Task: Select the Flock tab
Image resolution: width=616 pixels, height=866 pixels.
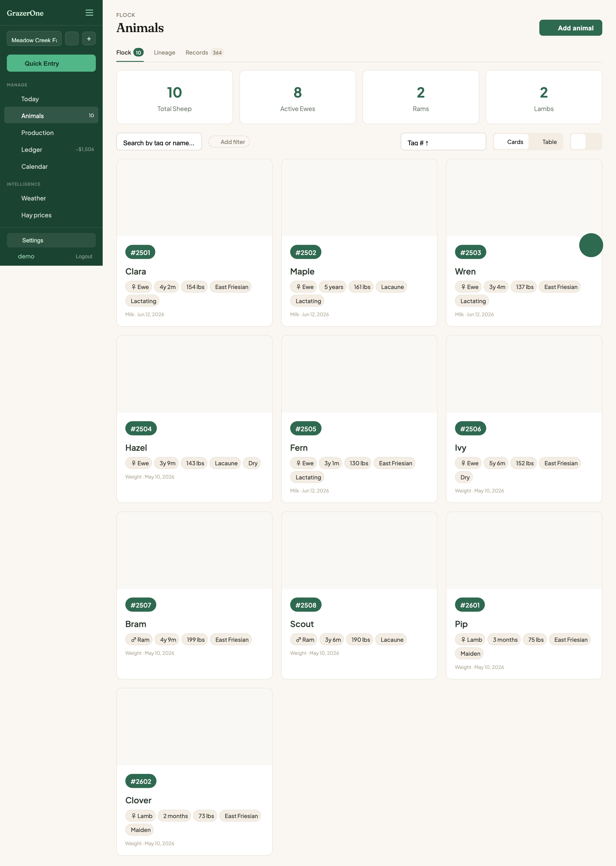Action: pos(130,53)
